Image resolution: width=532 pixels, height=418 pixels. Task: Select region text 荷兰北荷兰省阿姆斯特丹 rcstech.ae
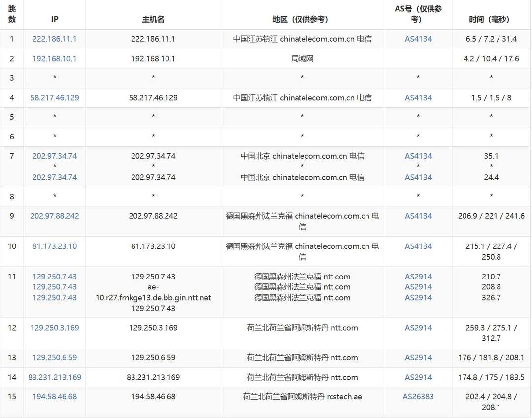pyautogui.click(x=302, y=397)
